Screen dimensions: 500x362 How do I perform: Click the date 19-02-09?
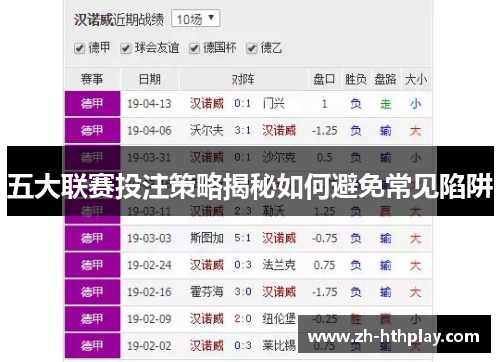point(149,319)
